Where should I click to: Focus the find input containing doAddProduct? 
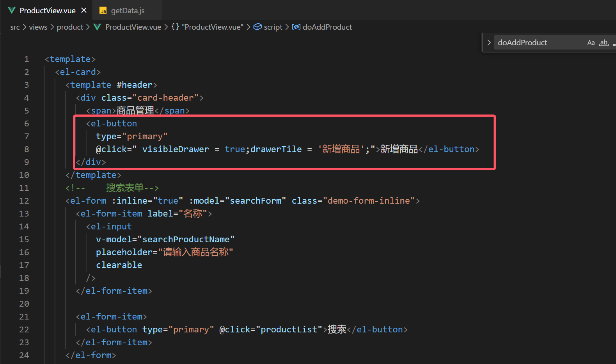coord(540,43)
